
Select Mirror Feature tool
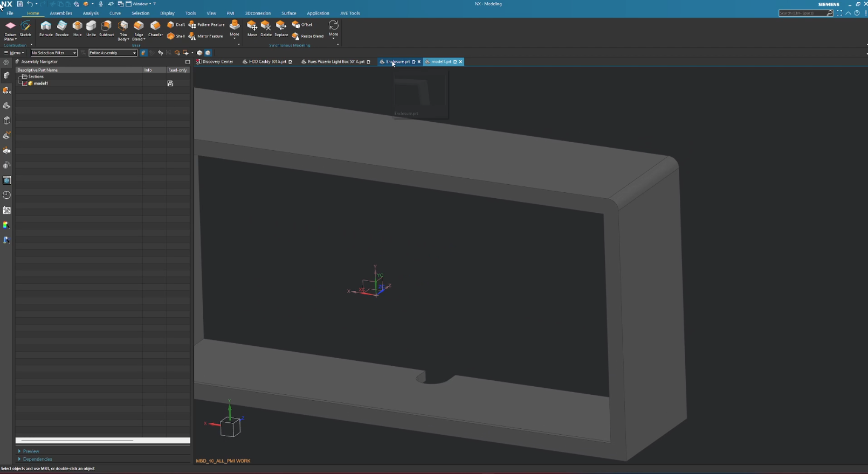pyautogui.click(x=205, y=36)
